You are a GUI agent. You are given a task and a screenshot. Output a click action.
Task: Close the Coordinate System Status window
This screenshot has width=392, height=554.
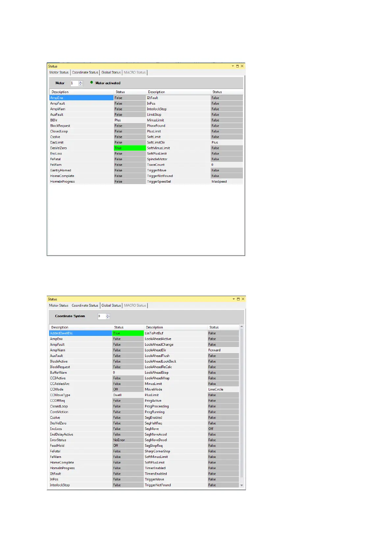click(243, 299)
